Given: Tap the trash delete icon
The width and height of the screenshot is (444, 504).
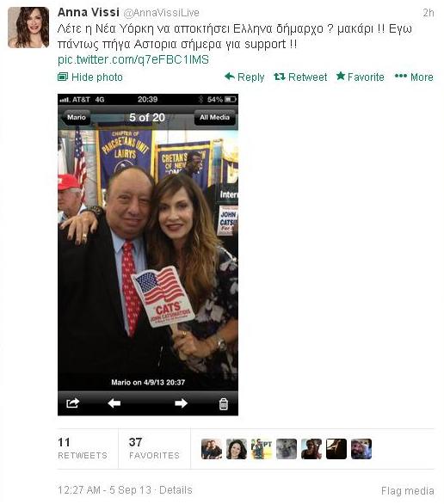Looking at the screenshot, I should pos(224,403).
